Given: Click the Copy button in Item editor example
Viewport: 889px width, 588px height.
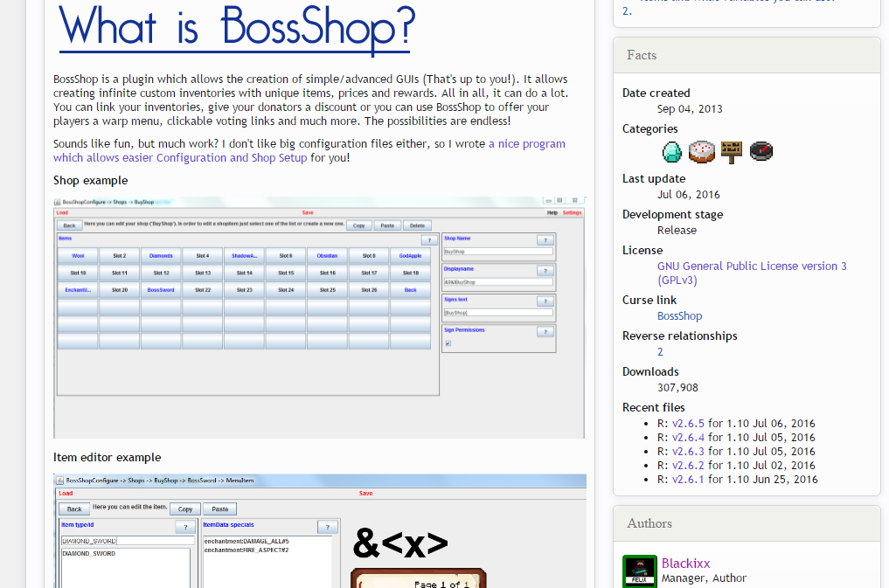Looking at the screenshot, I should 185,509.
